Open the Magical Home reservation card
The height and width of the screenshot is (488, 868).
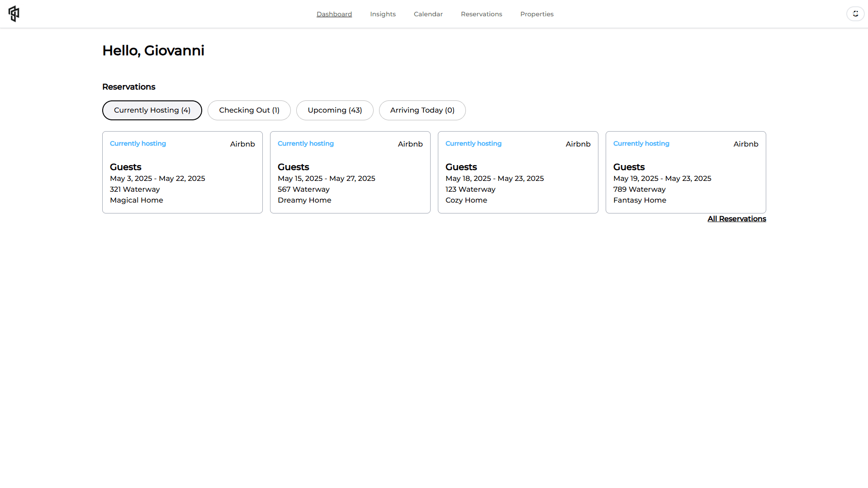182,172
